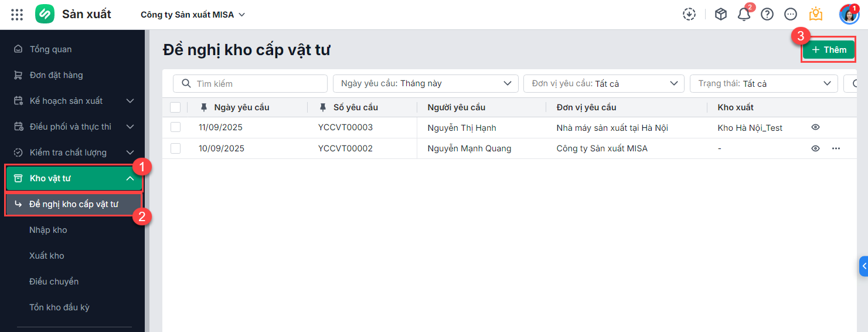Expand Kiểm tra chất lượng chevron
868x332 pixels.
point(130,153)
